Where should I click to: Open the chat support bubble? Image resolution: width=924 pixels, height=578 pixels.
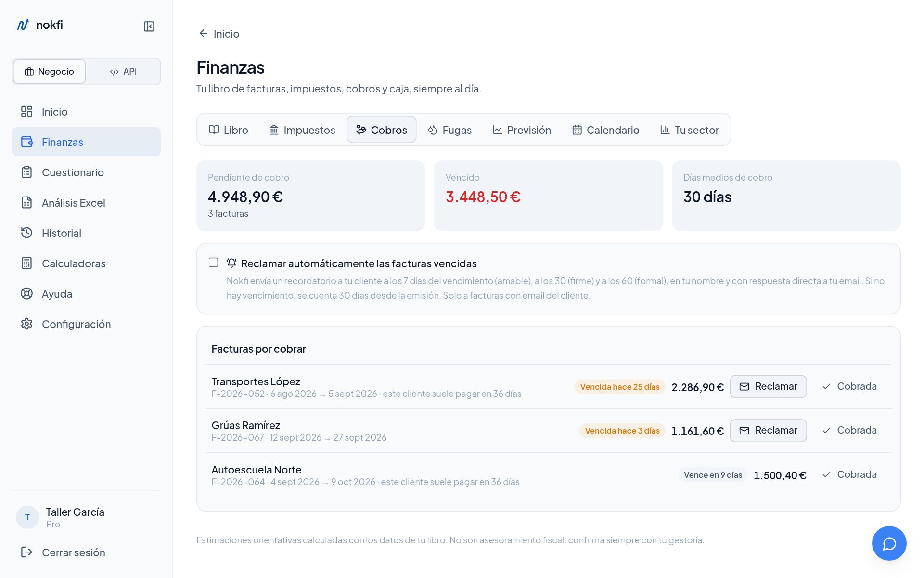889,543
